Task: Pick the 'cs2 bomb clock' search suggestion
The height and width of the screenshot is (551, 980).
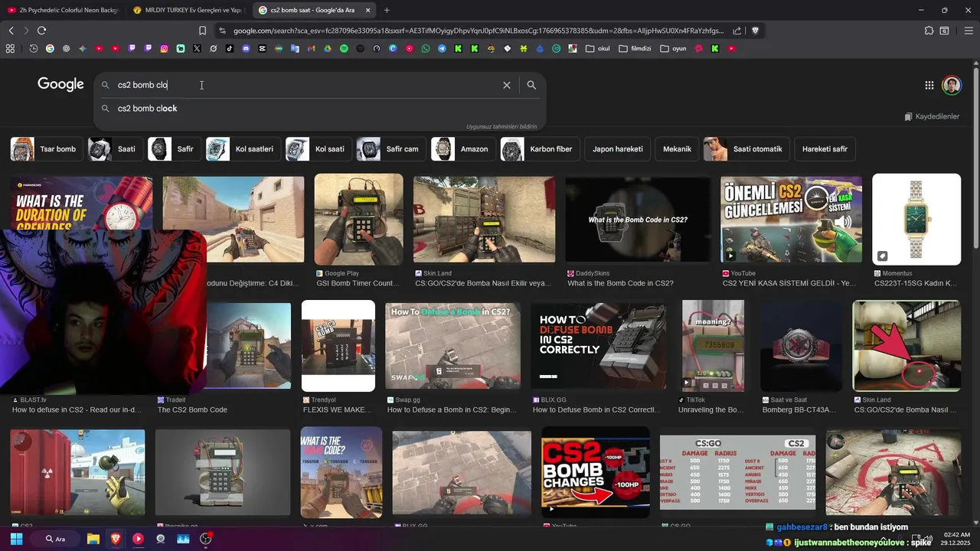Action: 147,109
